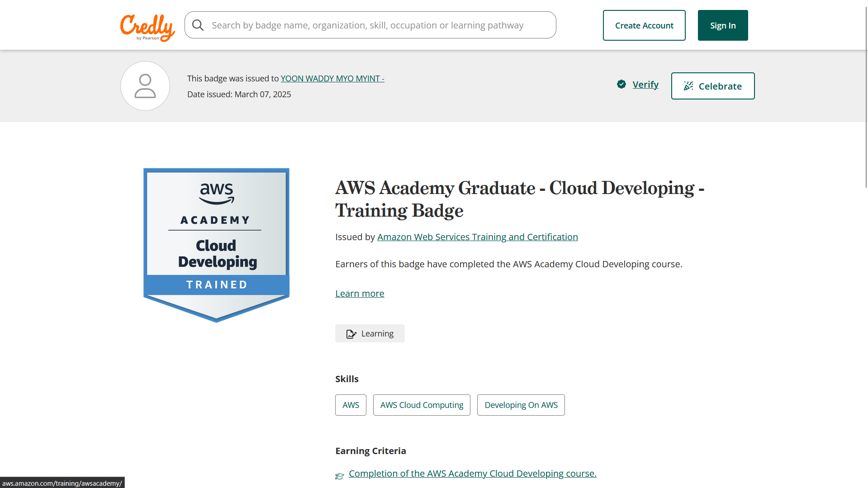
Task: Focus the badge search input field
Action: coord(370,25)
